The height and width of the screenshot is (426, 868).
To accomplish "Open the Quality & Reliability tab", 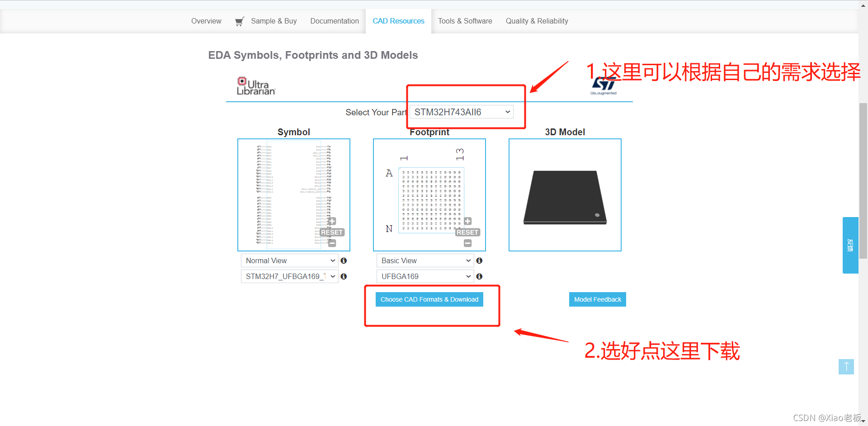I will tap(537, 21).
